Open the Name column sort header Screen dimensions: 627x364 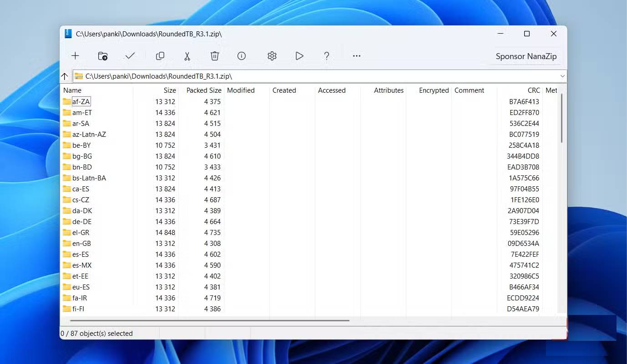72,90
